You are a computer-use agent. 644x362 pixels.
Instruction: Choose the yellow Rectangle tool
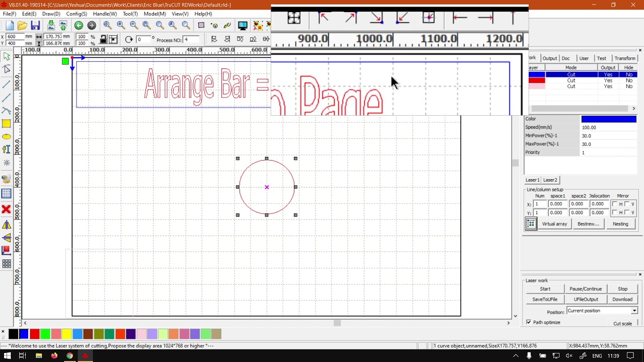pyautogui.click(x=7, y=124)
